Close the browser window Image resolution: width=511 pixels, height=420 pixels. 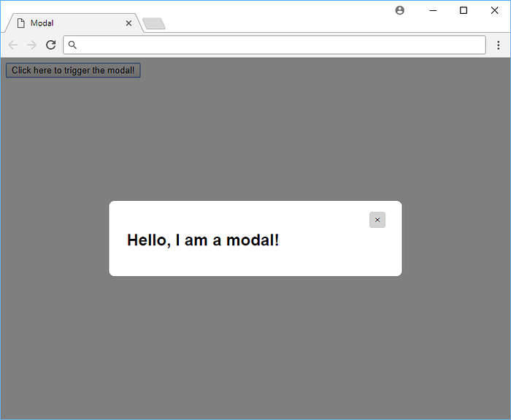click(494, 10)
